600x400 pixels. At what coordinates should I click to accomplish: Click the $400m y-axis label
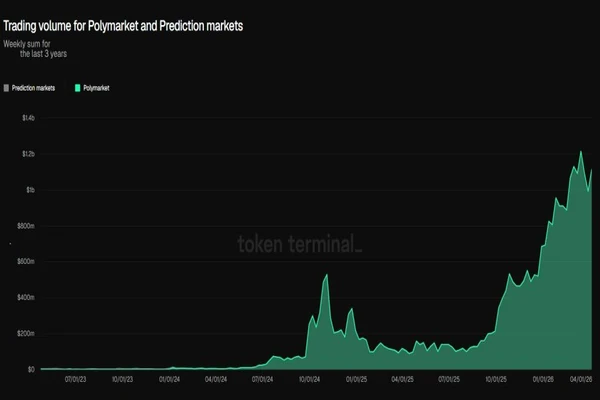point(26,297)
